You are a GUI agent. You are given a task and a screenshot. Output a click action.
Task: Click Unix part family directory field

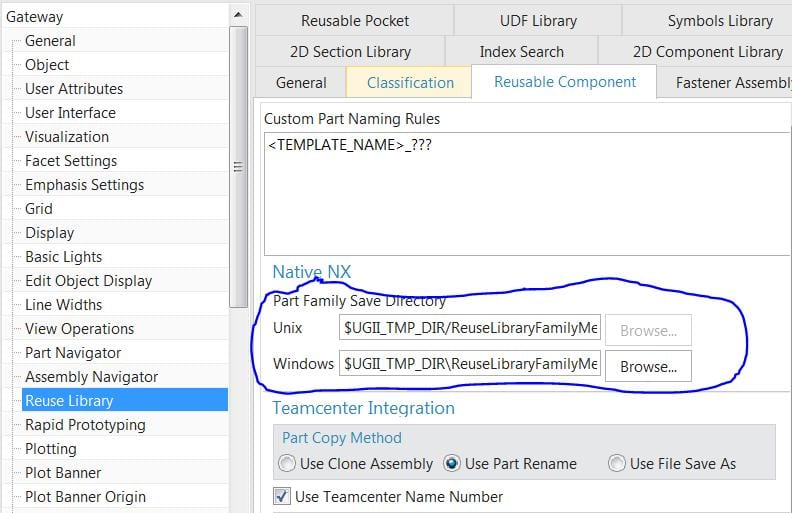[470, 328]
